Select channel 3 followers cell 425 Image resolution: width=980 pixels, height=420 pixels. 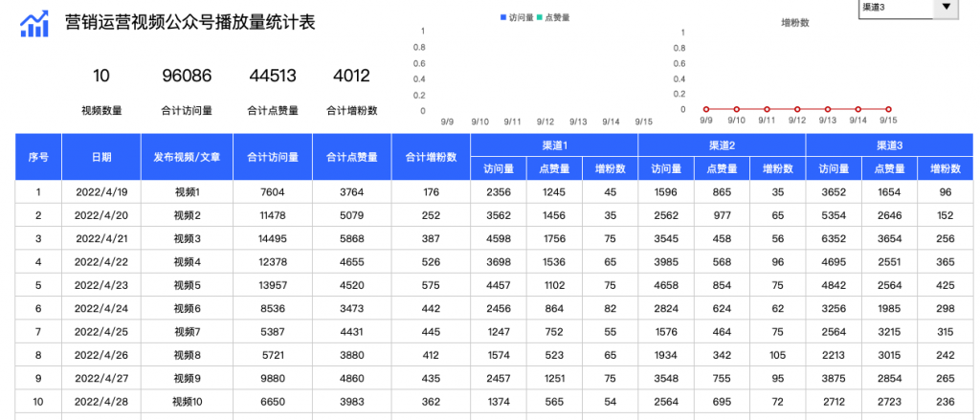(x=946, y=285)
